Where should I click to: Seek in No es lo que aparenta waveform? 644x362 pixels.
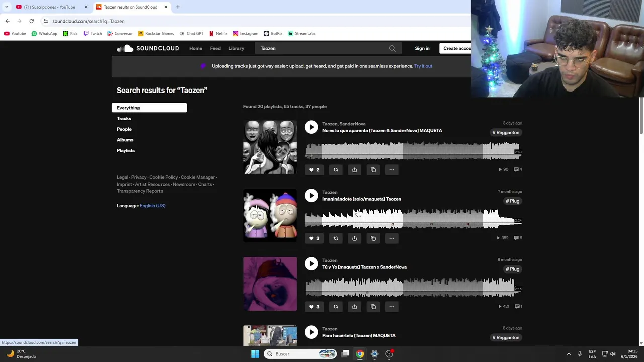click(413, 151)
